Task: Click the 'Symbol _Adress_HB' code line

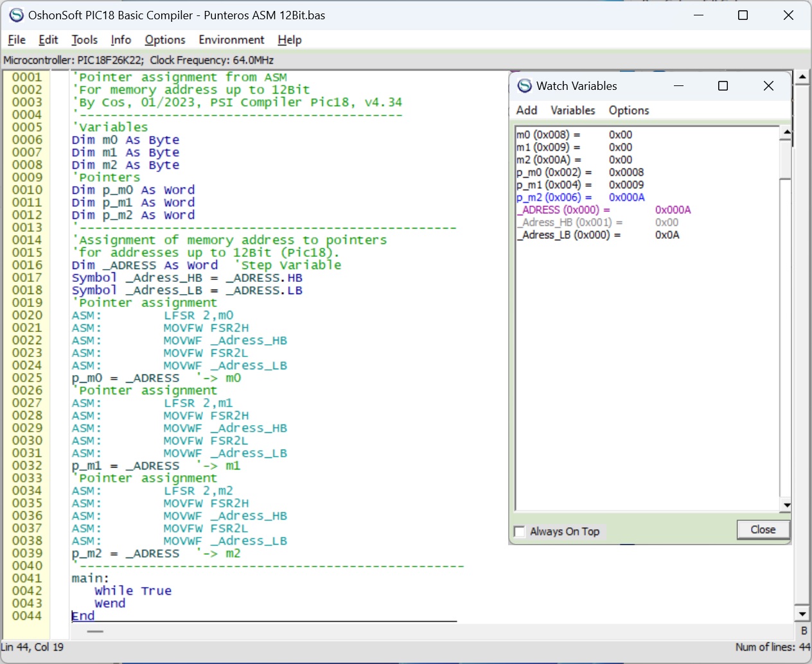Action: pyautogui.click(x=188, y=277)
